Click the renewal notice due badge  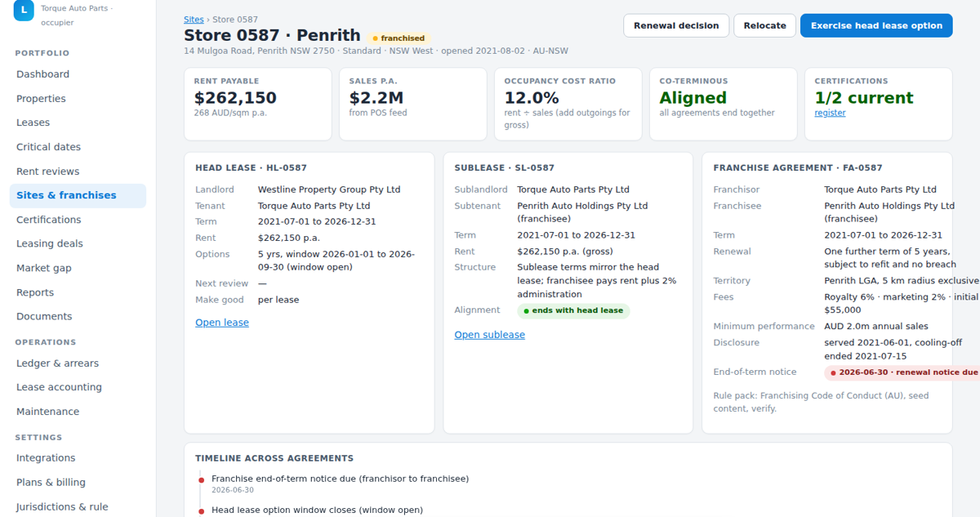pyautogui.click(x=903, y=372)
